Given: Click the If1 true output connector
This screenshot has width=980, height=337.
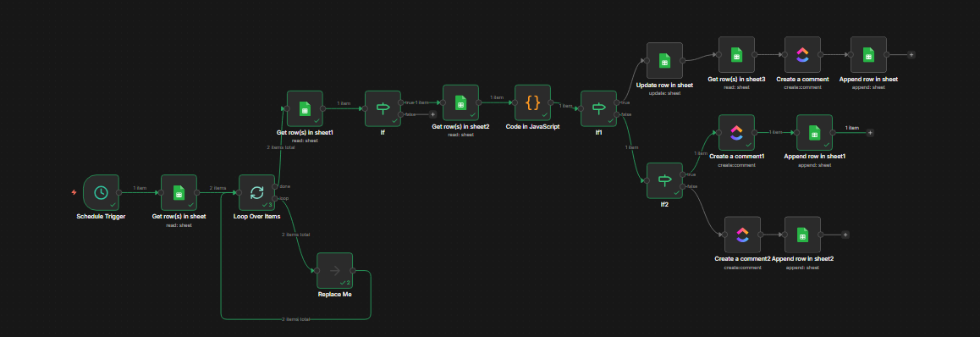Looking at the screenshot, I should [x=617, y=102].
